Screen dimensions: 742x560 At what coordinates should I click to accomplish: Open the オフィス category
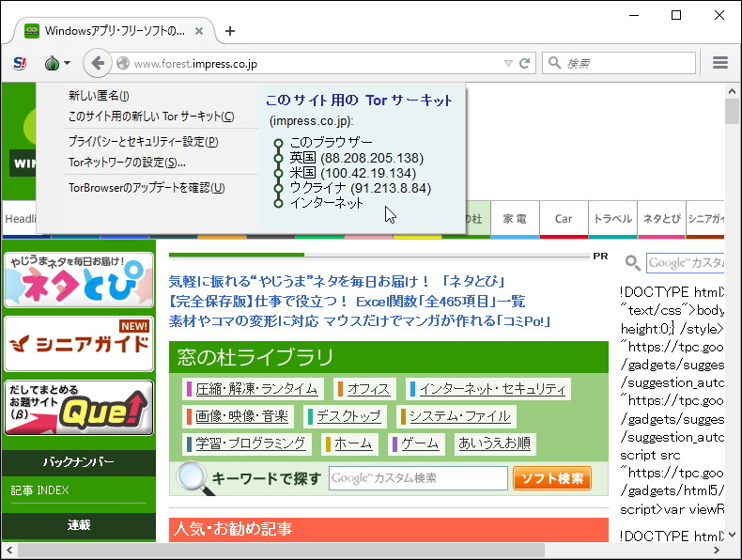click(364, 389)
